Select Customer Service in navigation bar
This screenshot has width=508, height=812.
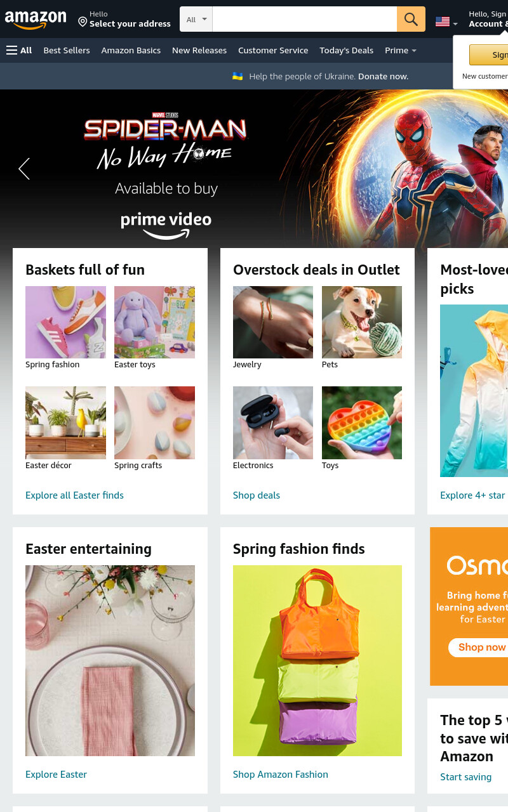click(273, 50)
